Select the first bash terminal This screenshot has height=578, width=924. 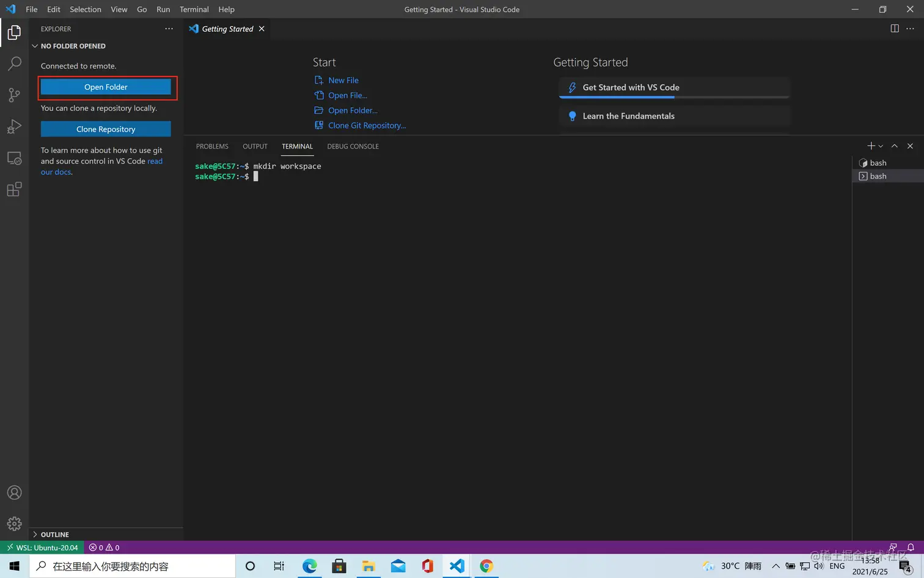[888, 163]
